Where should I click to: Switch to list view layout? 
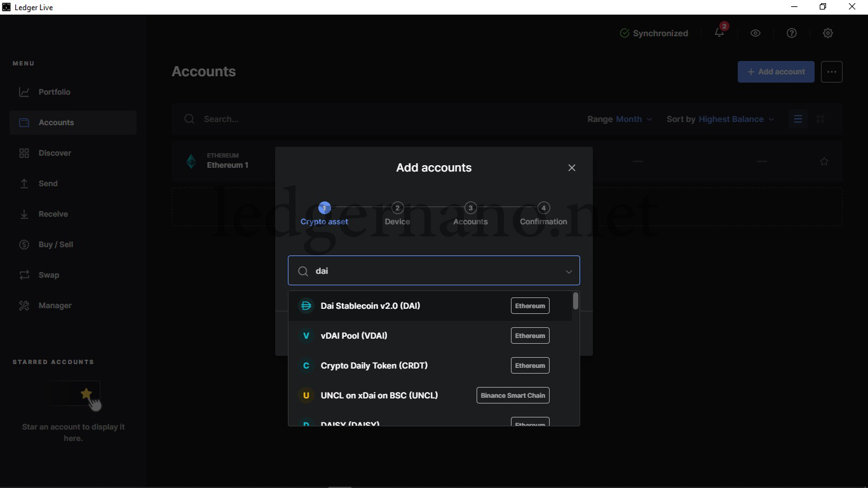[798, 119]
